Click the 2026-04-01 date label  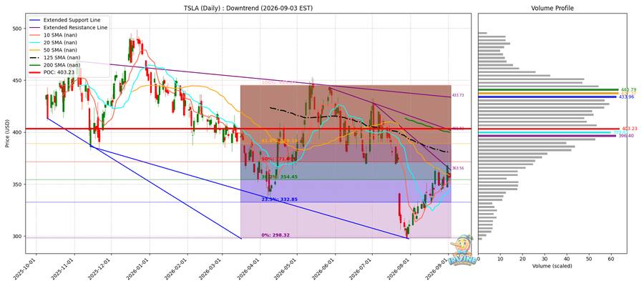250,269
